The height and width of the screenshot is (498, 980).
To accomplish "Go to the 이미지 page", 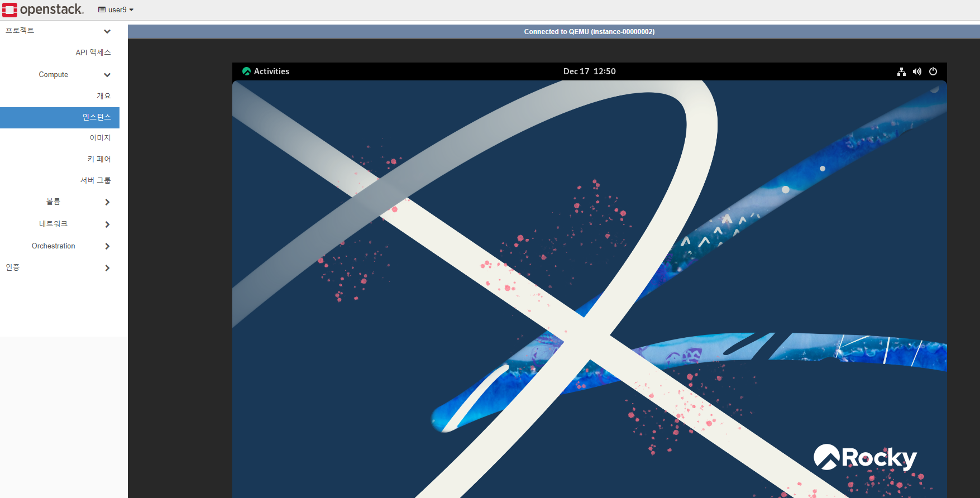I will click(101, 138).
